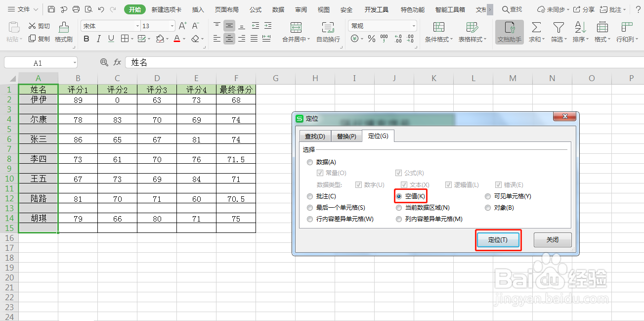Switch to the 替换(P) tab
This screenshot has height=321, width=644.
coord(346,135)
